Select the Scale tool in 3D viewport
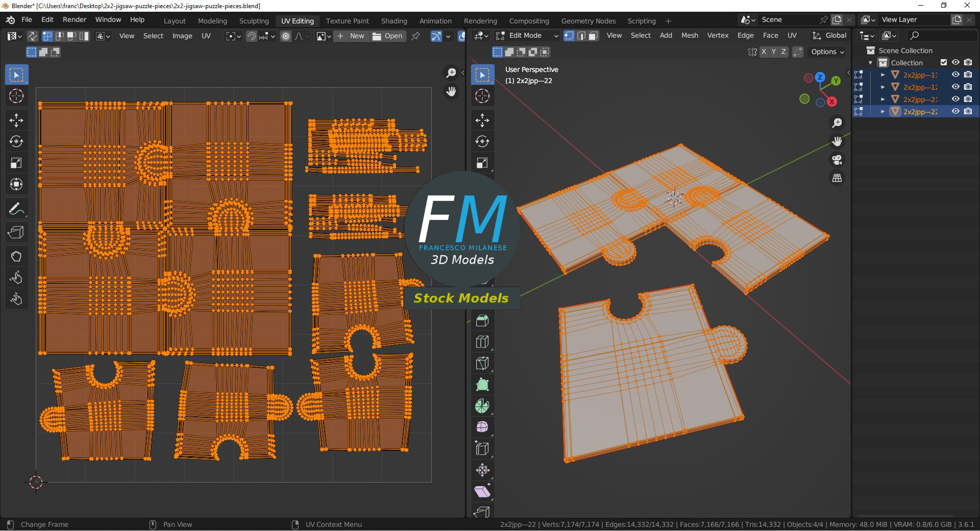 [x=482, y=163]
